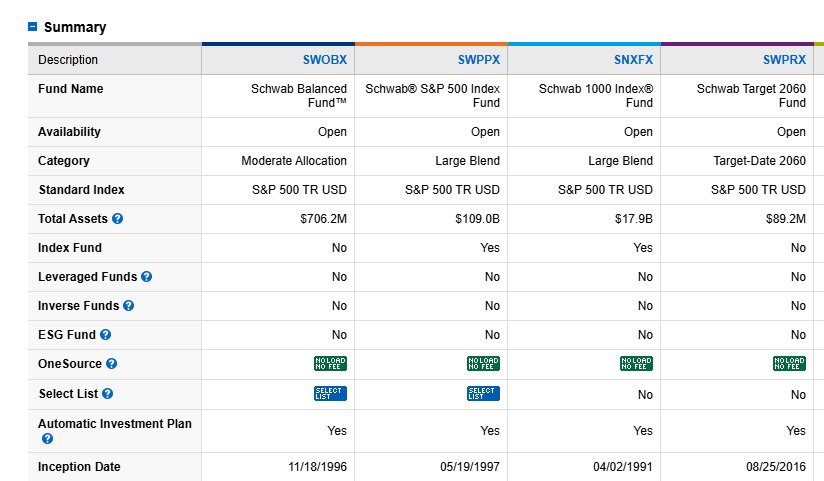
Task: Click inception date 05/19/1997
Action: click(470, 467)
